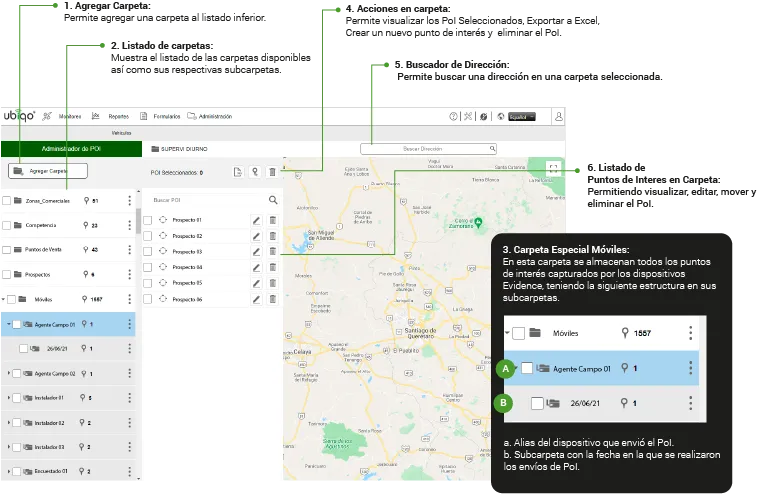Open the user profile icon
757x494 pixels.
click(x=559, y=116)
